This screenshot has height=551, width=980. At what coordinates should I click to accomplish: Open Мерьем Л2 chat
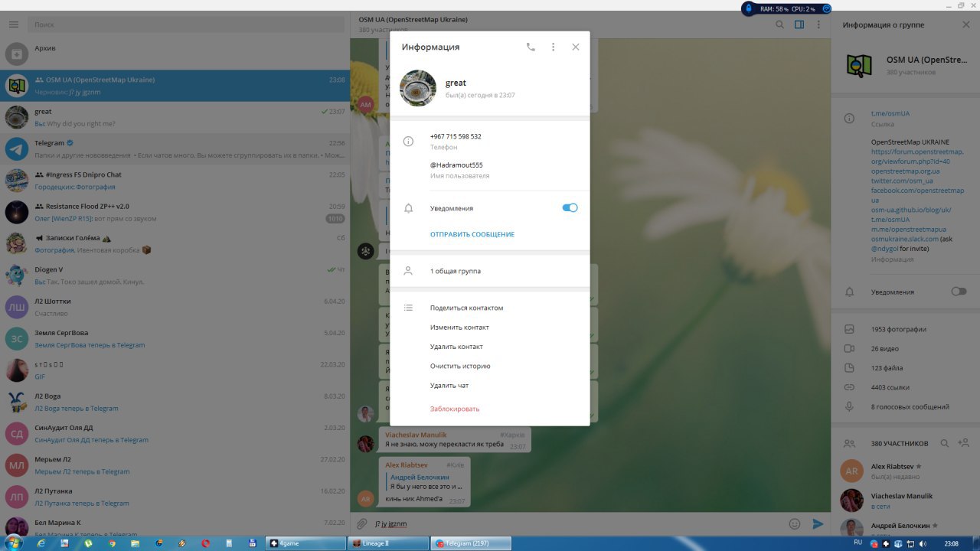coord(175,465)
